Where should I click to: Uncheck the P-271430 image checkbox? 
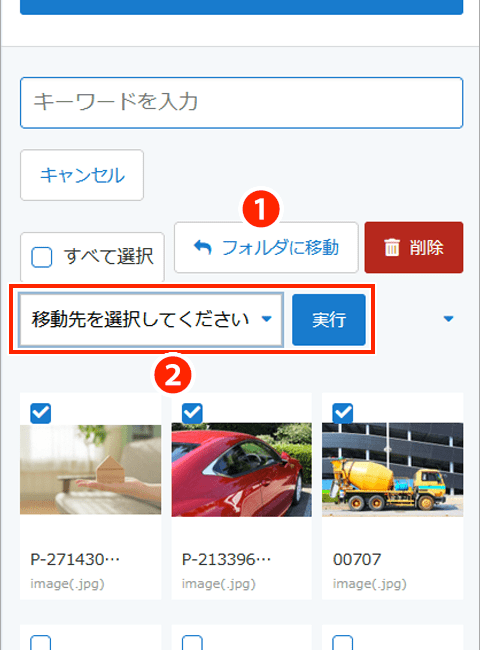(41, 413)
